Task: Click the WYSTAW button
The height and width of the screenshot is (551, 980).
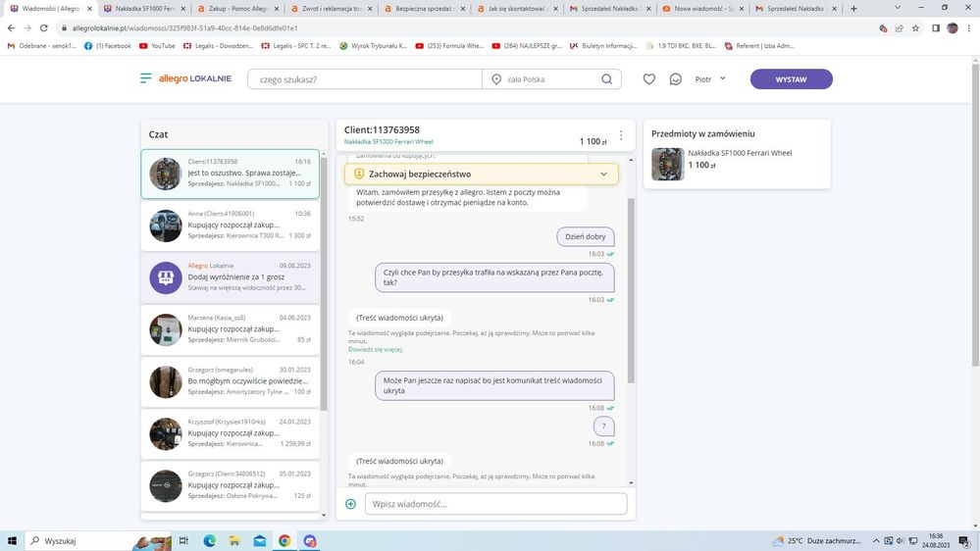Action: pos(791,79)
